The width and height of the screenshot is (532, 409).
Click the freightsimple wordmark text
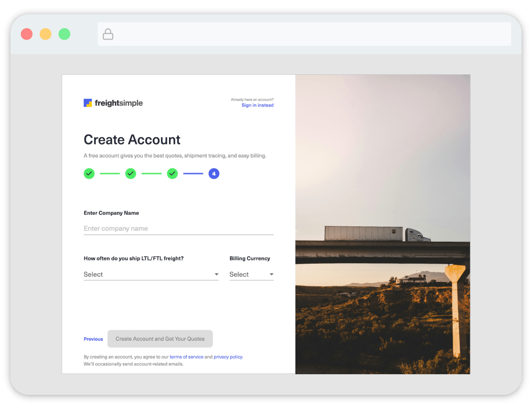tap(119, 103)
